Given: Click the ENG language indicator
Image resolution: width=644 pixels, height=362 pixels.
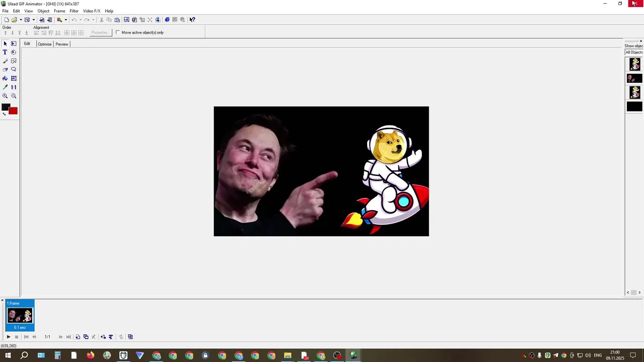Looking at the screenshot, I should pos(598,355).
